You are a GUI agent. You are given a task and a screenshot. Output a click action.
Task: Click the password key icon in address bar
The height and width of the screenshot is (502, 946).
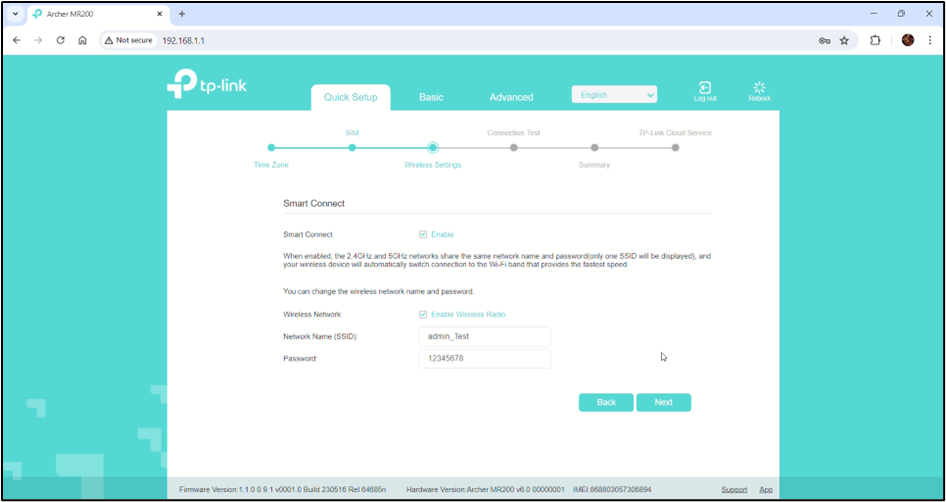(824, 40)
